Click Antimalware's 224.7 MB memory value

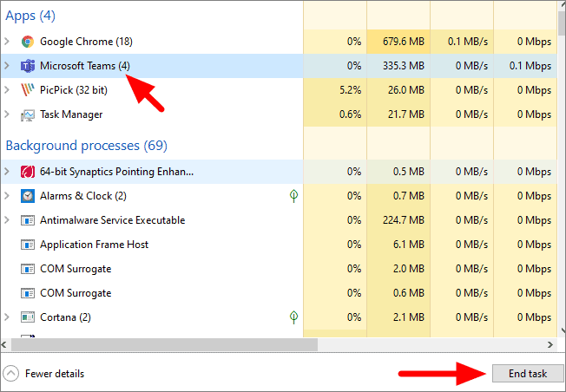click(403, 220)
